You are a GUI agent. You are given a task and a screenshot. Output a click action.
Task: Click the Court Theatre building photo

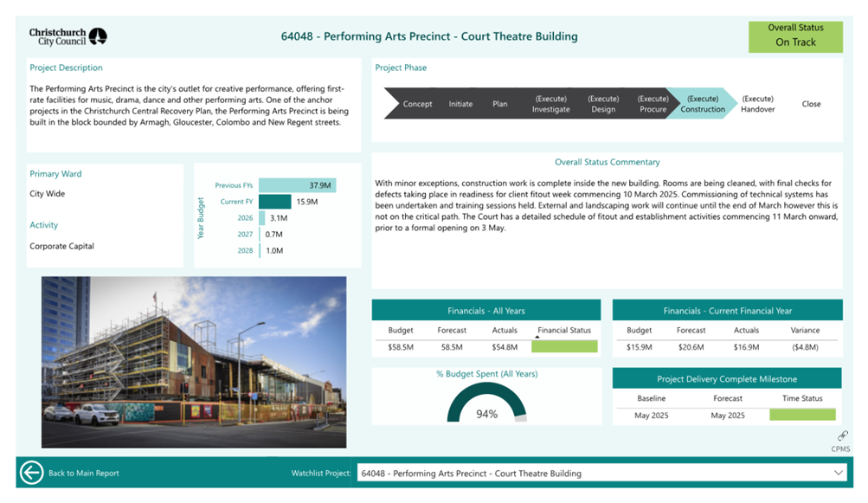pyautogui.click(x=194, y=362)
